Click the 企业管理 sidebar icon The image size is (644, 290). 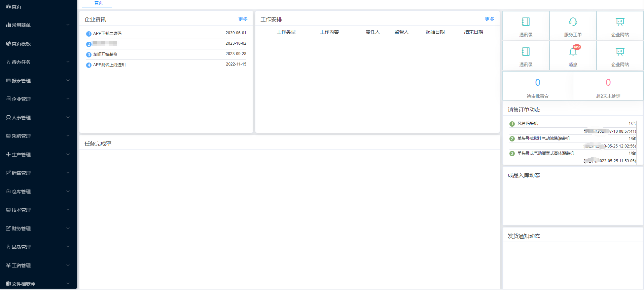coord(8,99)
